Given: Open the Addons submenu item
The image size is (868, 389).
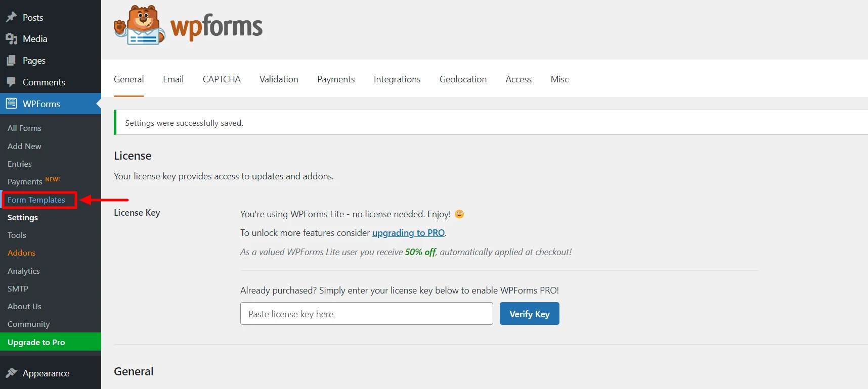Looking at the screenshot, I should click(x=22, y=253).
